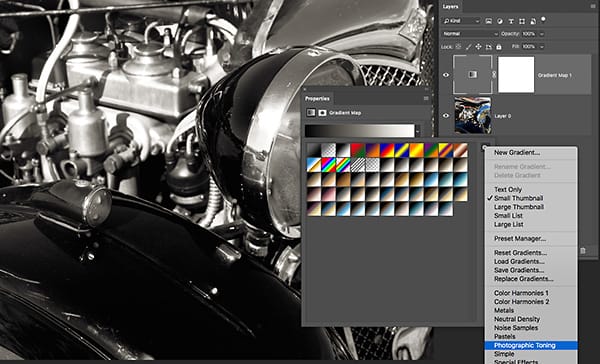Select Text Only view option
Viewport: 600px width, 364px height.
click(508, 189)
